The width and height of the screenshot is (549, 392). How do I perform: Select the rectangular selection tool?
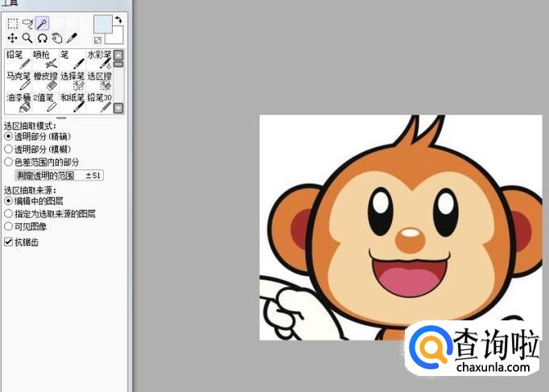[13, 23]
